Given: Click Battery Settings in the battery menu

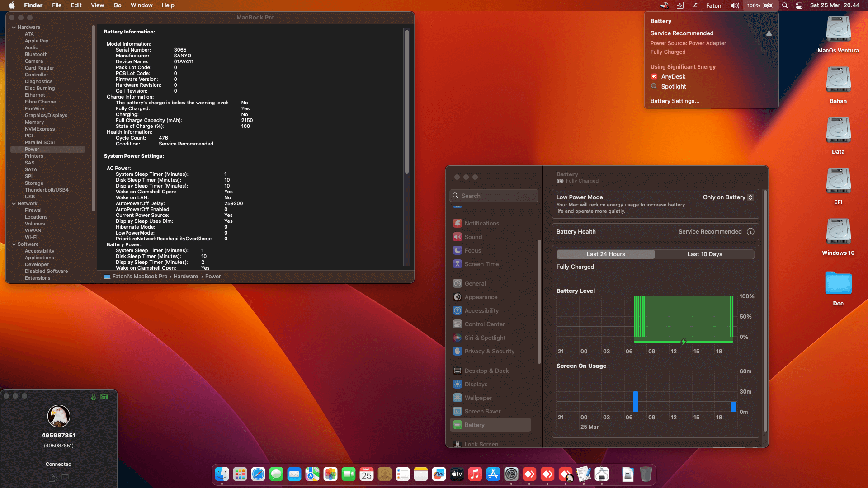Looking at the screenshot, I should tap(675, 101).
